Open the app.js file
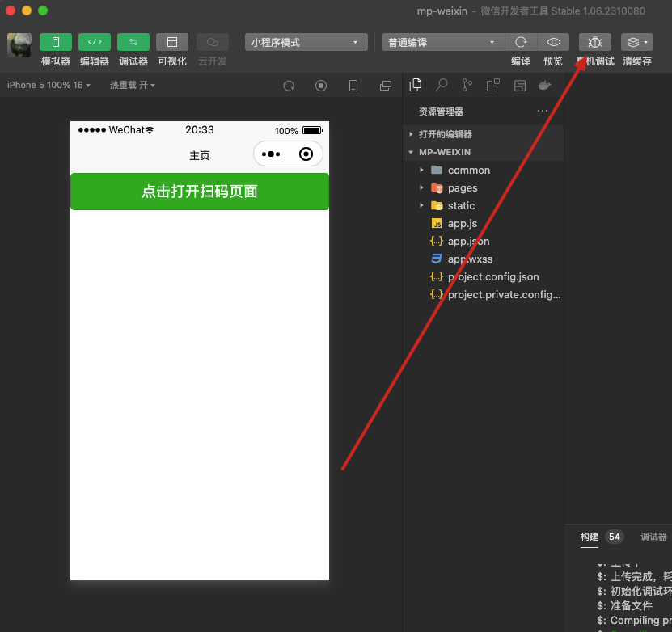The image size is (672, 632). [x=484, y=224]
